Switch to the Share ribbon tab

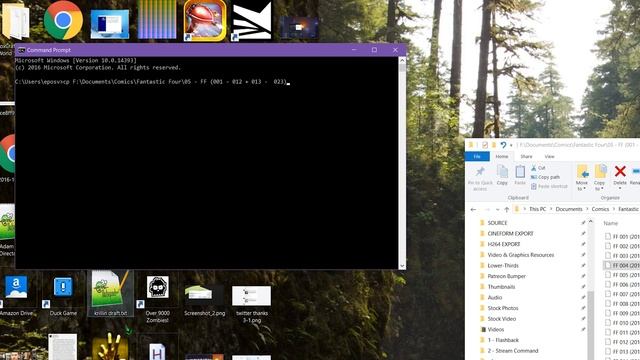(526, 156)
